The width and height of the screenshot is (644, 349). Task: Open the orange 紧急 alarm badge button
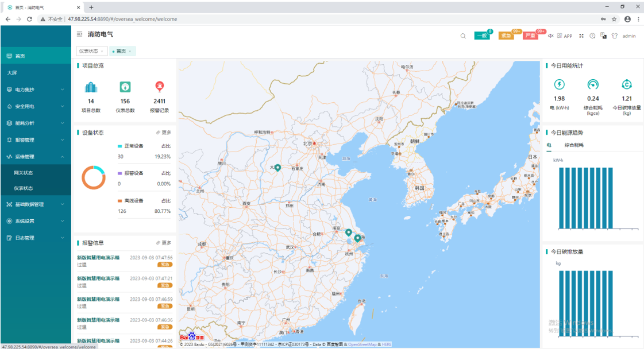pos(506,36)
